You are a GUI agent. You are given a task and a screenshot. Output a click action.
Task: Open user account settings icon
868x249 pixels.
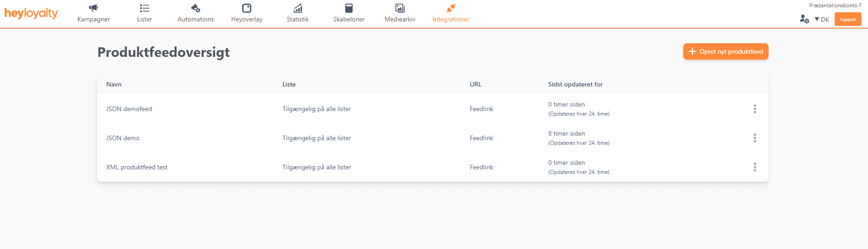pos(804,19)
